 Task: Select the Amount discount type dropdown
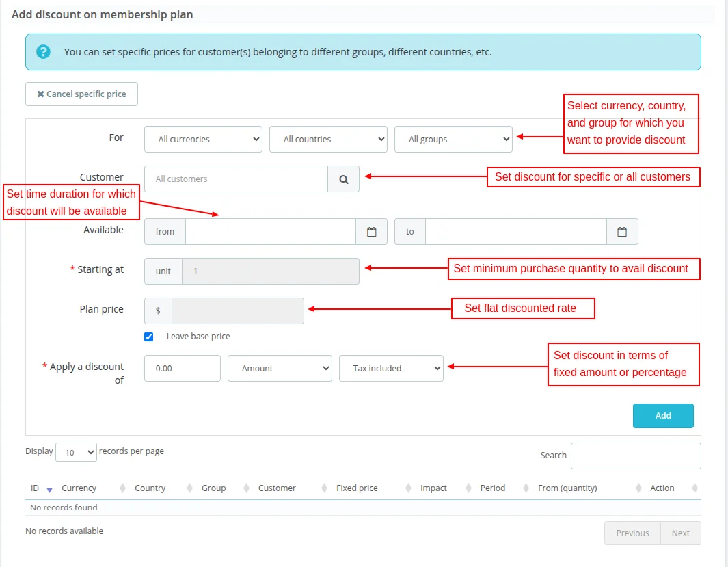(x=280, y=369)
